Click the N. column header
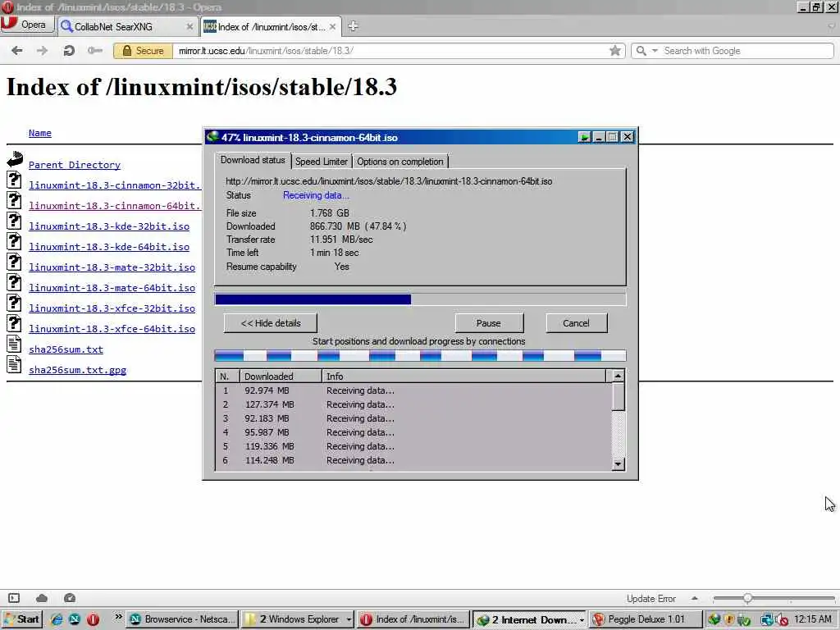 (227, 377)
